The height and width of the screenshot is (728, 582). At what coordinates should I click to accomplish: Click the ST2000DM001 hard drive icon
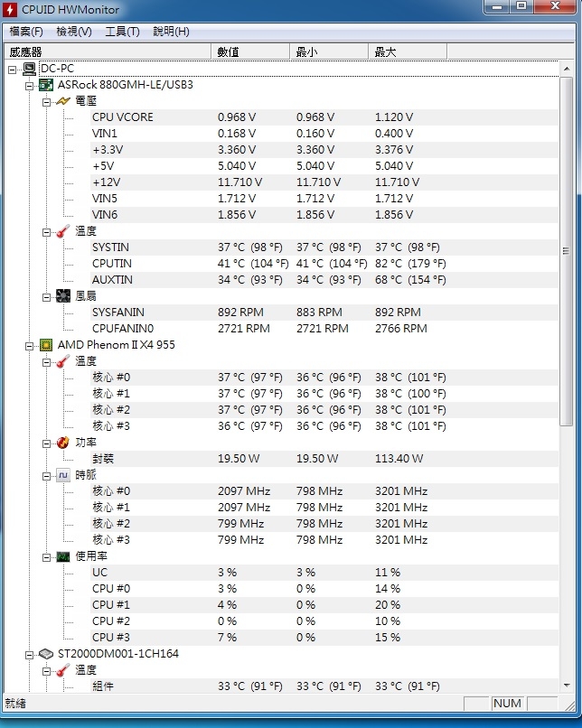pos(46,654)
